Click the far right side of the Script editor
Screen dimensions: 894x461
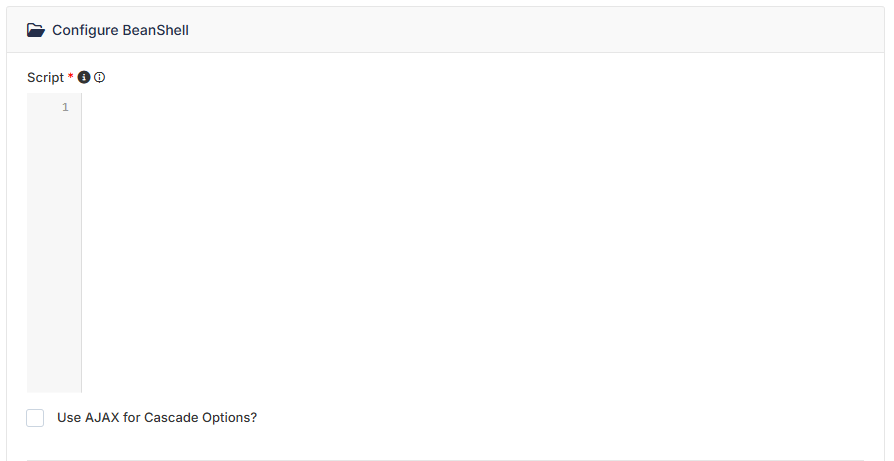[855, 243]
